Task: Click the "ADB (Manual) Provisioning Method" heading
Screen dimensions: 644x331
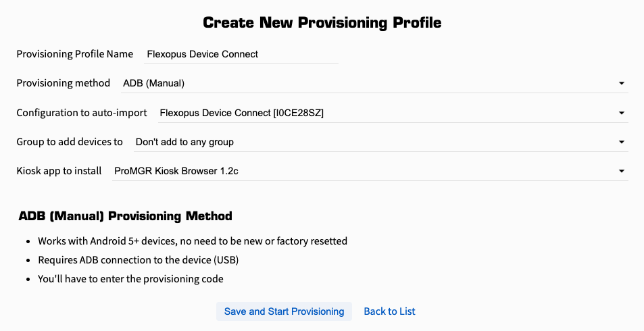Action: click(125, 216)
